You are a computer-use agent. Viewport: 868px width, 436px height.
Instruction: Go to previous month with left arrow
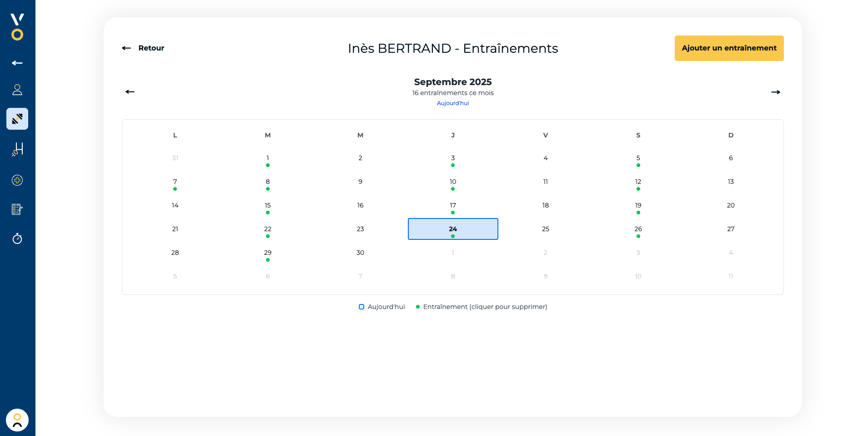[x=130, y=92]
